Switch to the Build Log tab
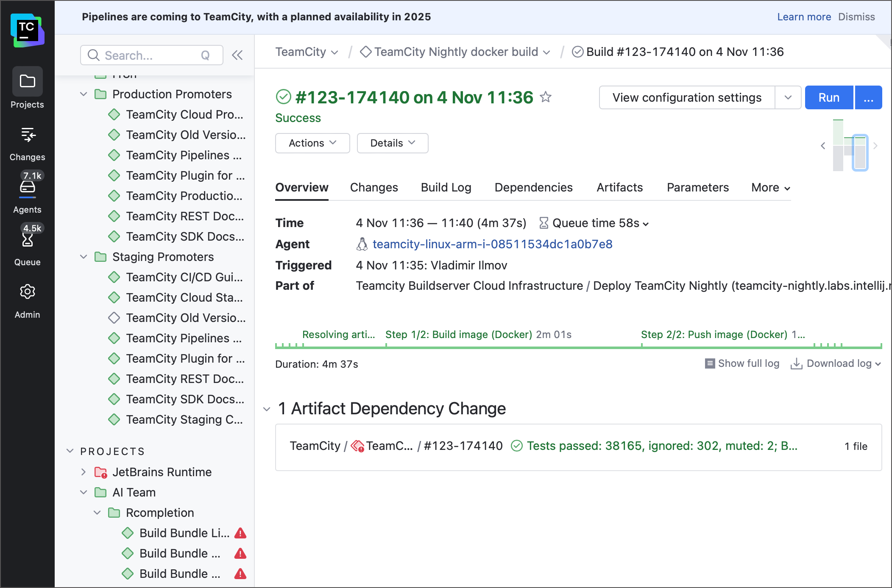This screenshot has height=588, width=892. [x=446, y=188]
